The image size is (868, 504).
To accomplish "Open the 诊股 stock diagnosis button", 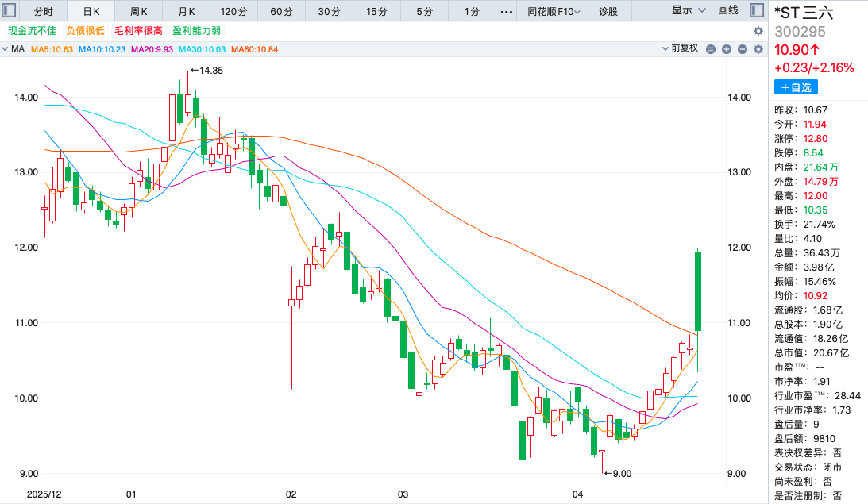I will click(x=608, y=11).
